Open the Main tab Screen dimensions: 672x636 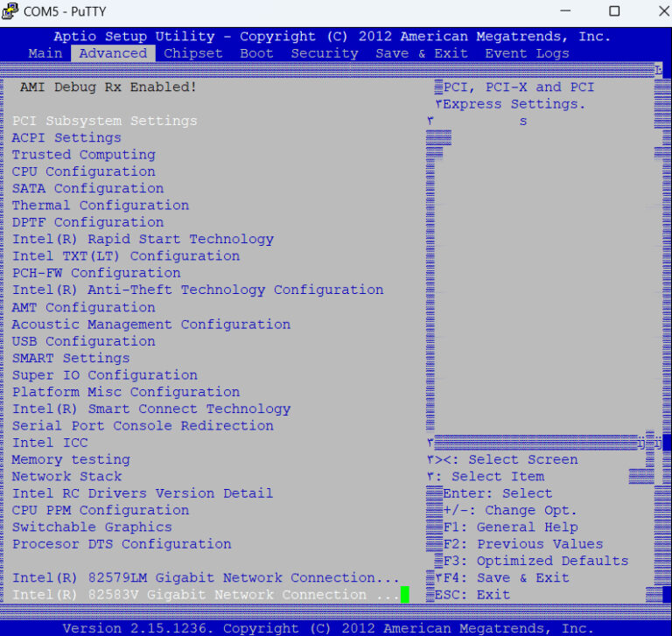45,53
